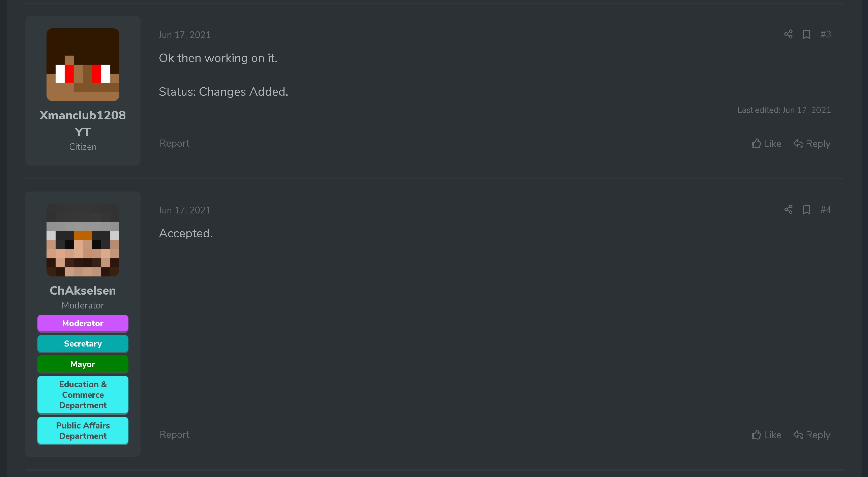Click the share icon on post #4
868x477 pixels.
[788, 209]
